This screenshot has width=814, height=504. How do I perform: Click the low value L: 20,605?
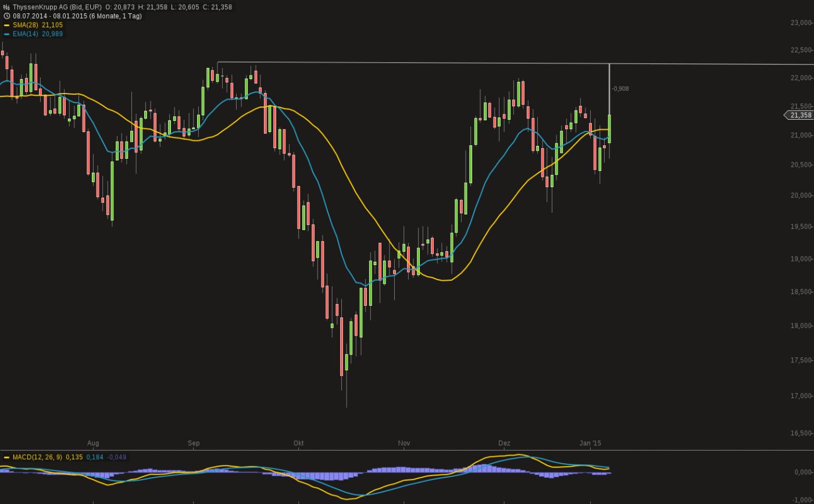point(185,7)
